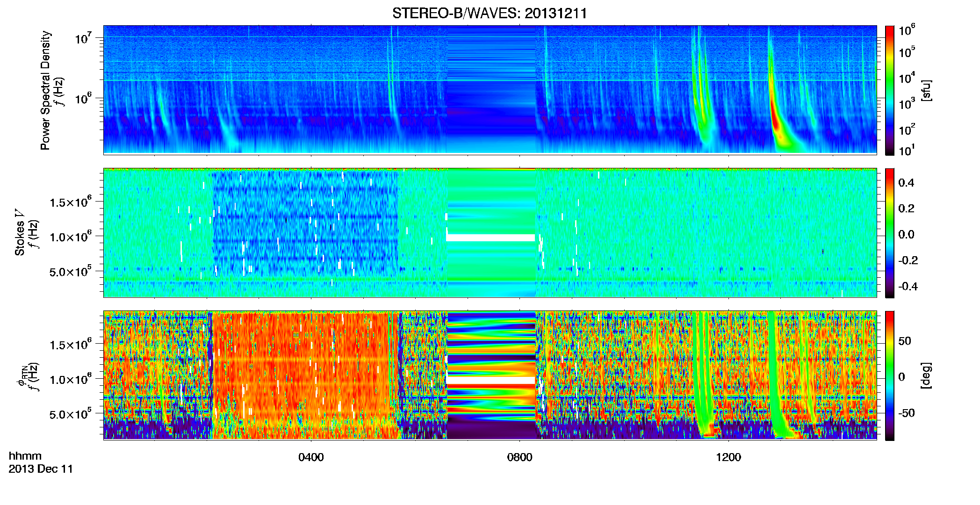Click the [deg] unit label
Viewport: 980px width, 505px height.
tap(926, 375)
